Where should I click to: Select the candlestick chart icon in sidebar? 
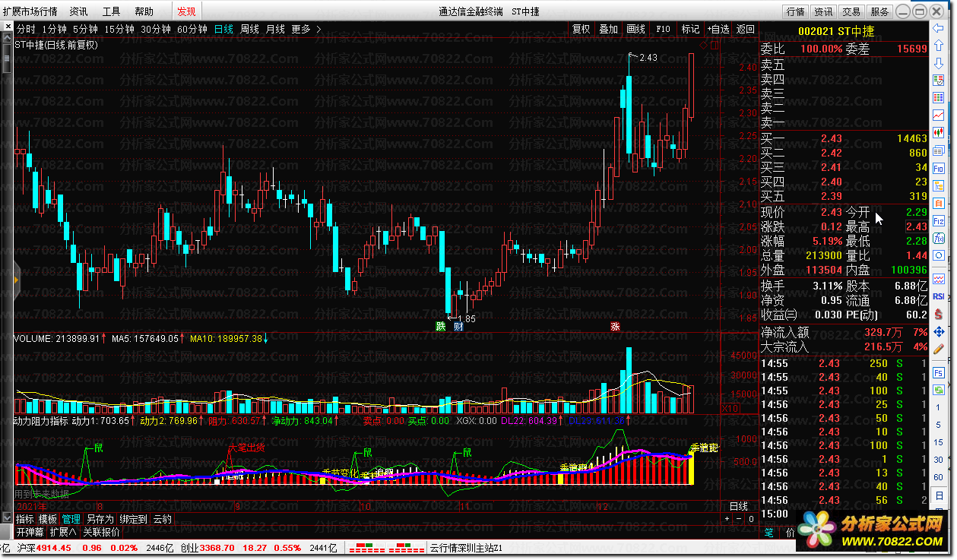938,132
